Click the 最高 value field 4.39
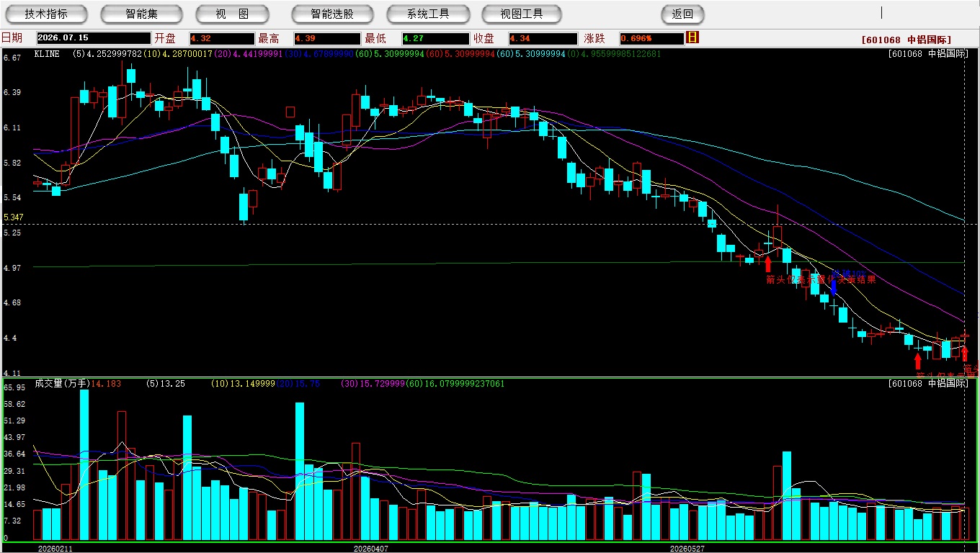Screen dimensions: 980x553 click(326, 38)
